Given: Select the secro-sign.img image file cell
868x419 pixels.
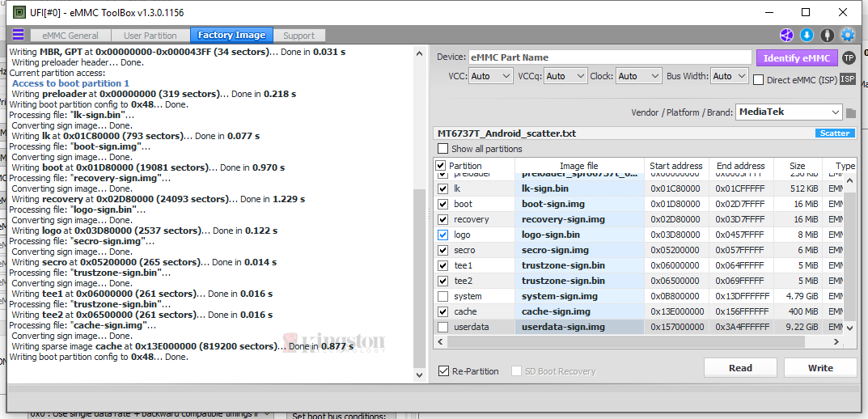Looking at the screenshot, I should pos(579,250).
